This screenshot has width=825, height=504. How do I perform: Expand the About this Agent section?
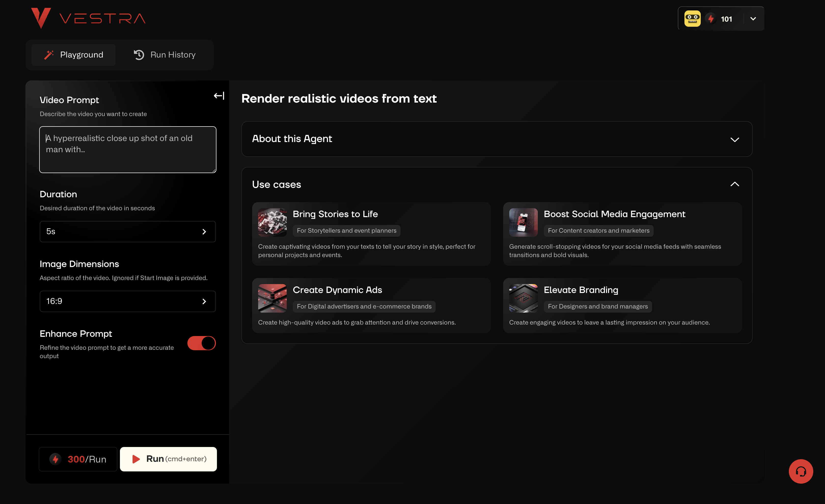tap(735, 139)
